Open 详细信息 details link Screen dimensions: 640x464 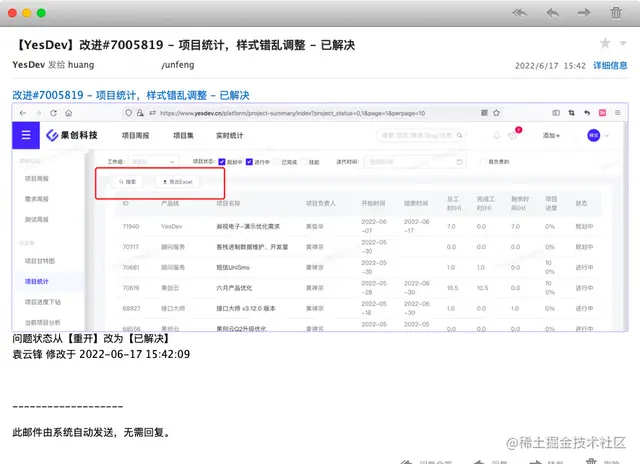tap(610, 65)
